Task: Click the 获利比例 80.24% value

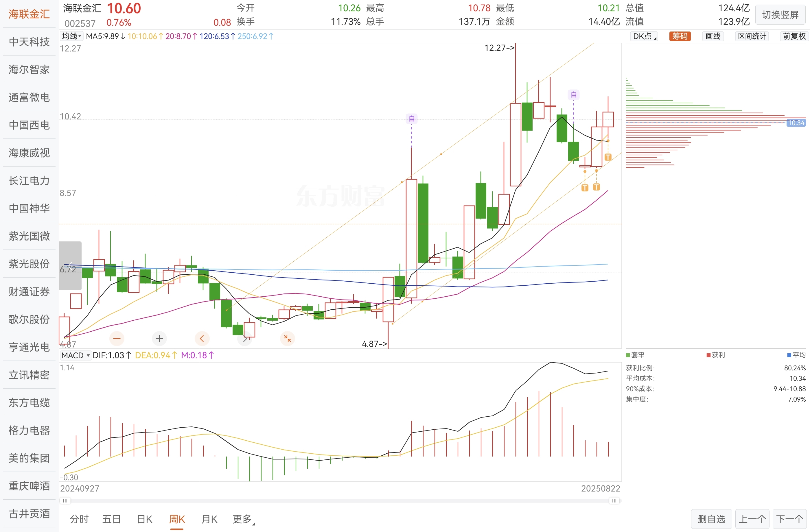Action: [x=795, y=368]
